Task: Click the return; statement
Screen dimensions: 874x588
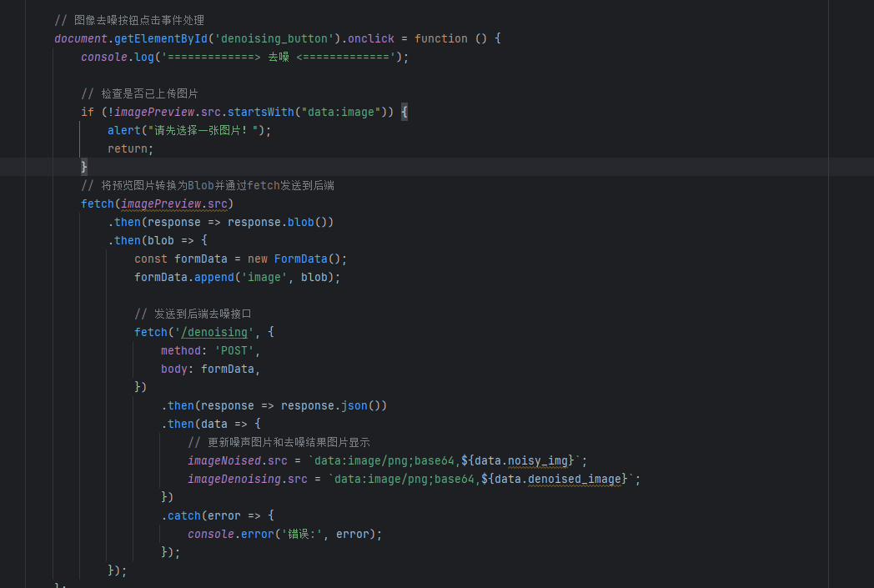Action: click(x=130, y=148)
